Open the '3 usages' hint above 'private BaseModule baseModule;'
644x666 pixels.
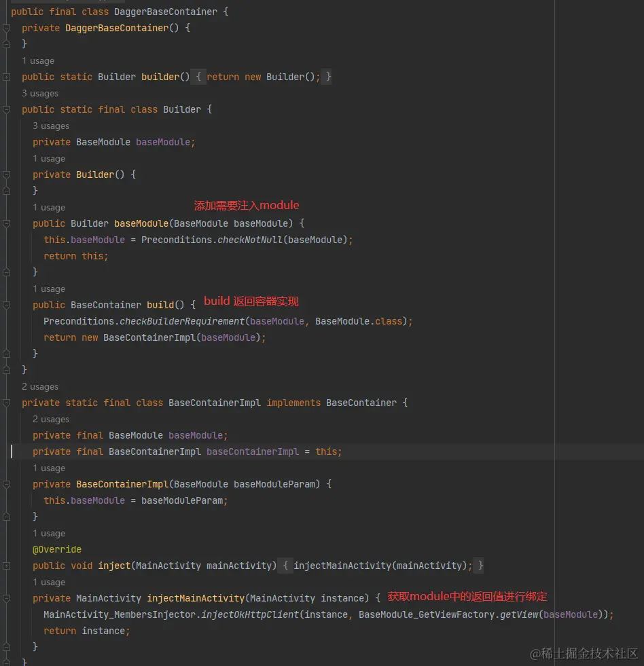point(51,126)
